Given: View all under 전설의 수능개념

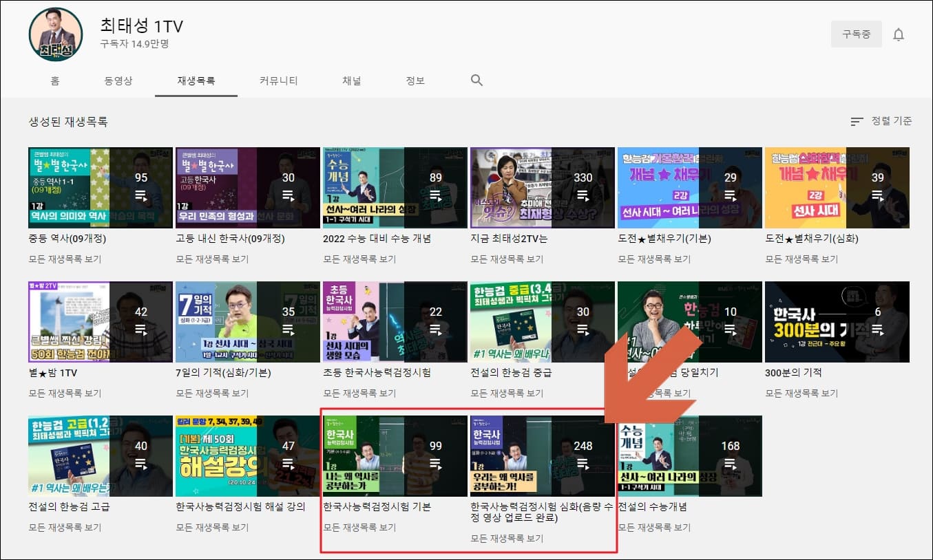Looking at the screenshot, I should 654,528.
